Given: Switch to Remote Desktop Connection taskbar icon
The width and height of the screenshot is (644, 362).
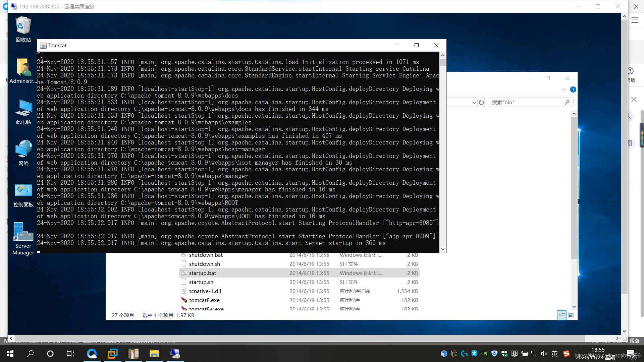Looking at the screenshot, I should click(175, 353).
